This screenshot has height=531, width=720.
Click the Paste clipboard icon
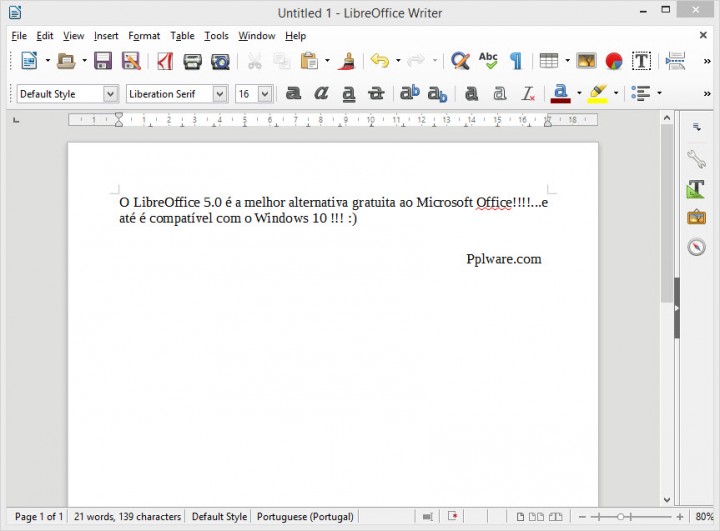(x=309, y=61)
